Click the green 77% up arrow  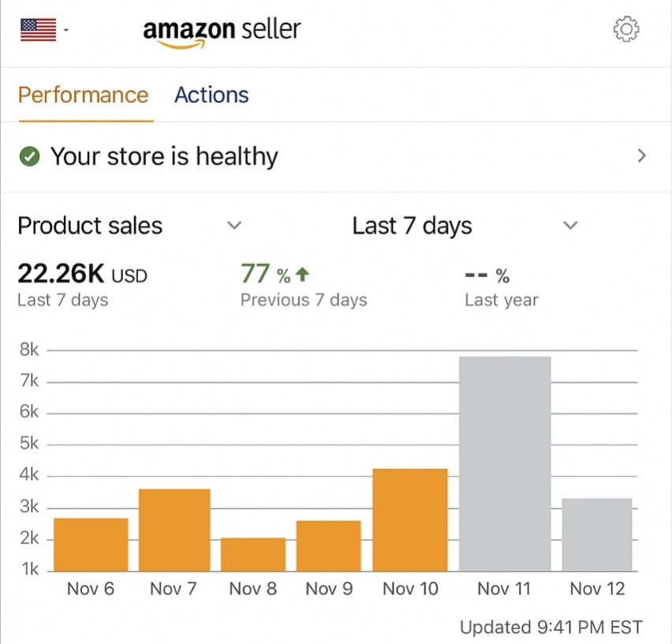pos(303,275)
